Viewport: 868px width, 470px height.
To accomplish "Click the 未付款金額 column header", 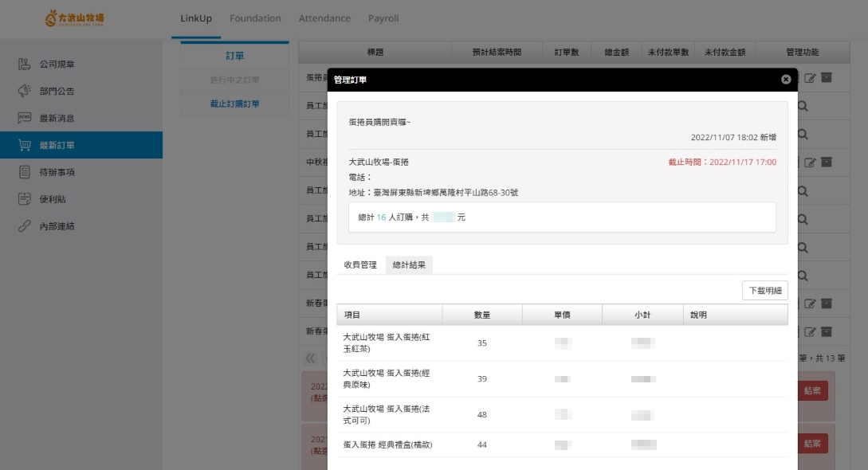I will [x=725, y=52].
